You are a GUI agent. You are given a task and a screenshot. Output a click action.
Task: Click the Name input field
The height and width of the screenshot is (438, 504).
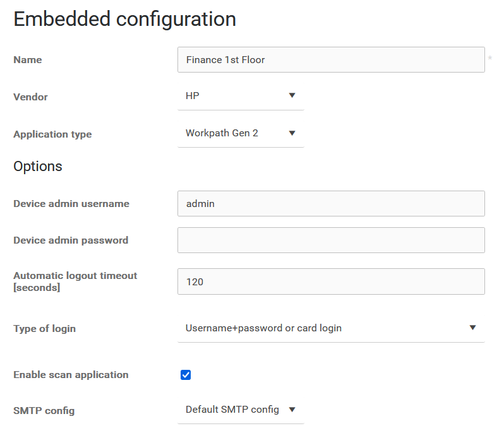tap(330, 60)
